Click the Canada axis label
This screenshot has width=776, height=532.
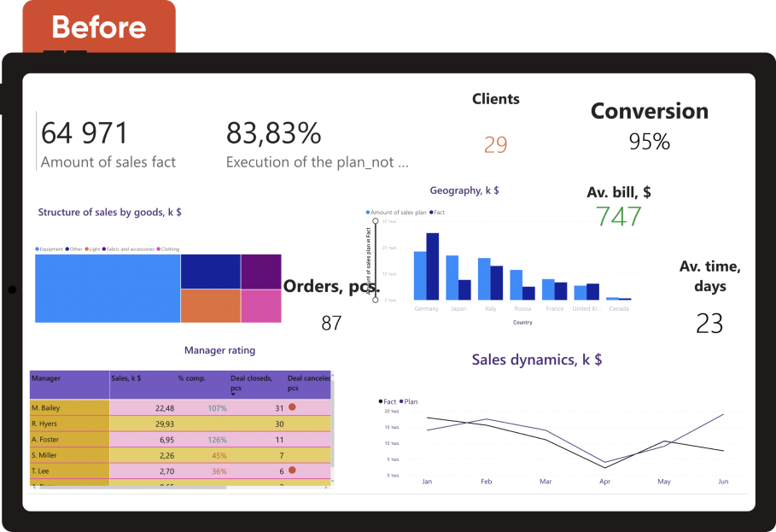coord(619,308)
